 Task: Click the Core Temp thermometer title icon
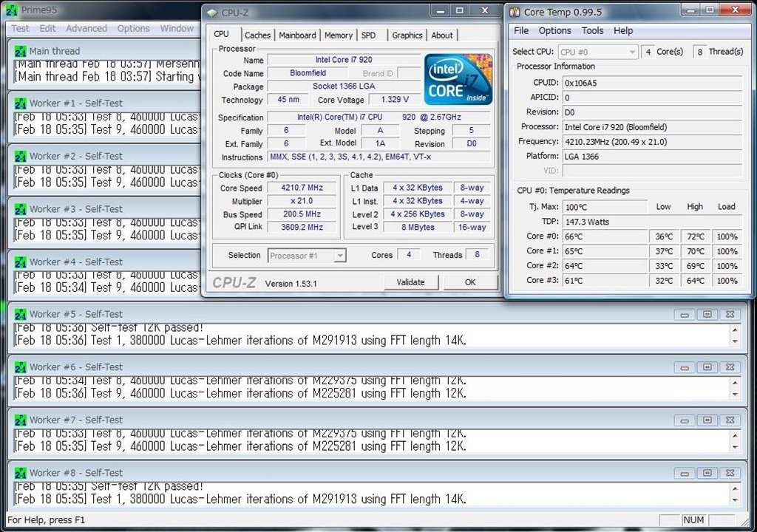point(515,12)
